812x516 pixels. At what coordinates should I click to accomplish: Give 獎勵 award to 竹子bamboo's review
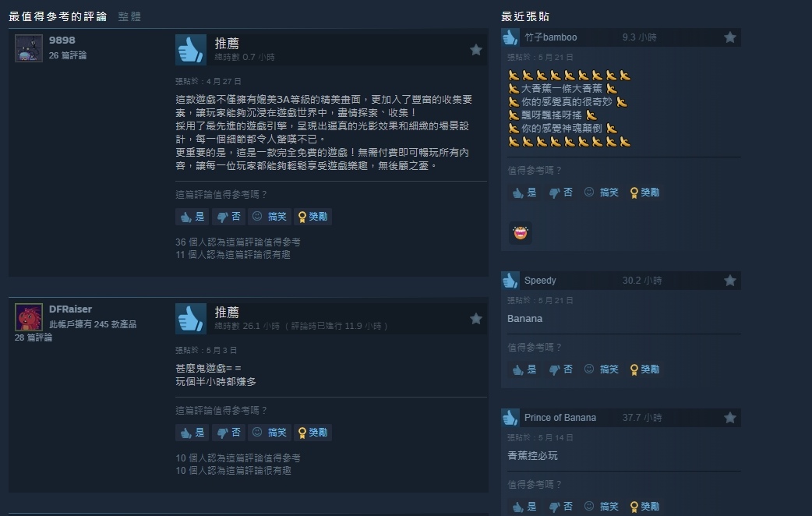point(644,193)
